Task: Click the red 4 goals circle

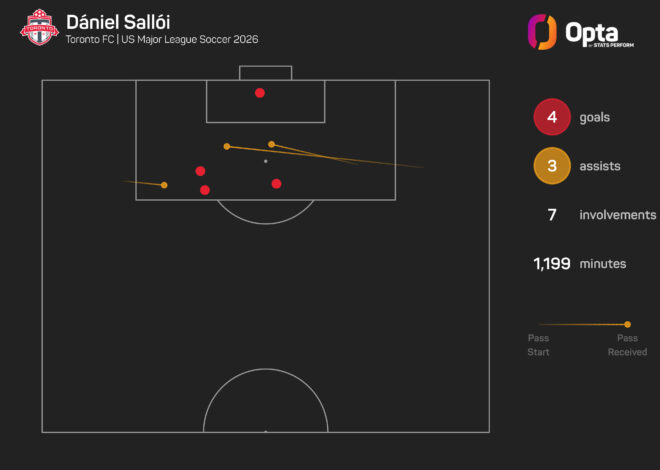Action: pos(552,117)
